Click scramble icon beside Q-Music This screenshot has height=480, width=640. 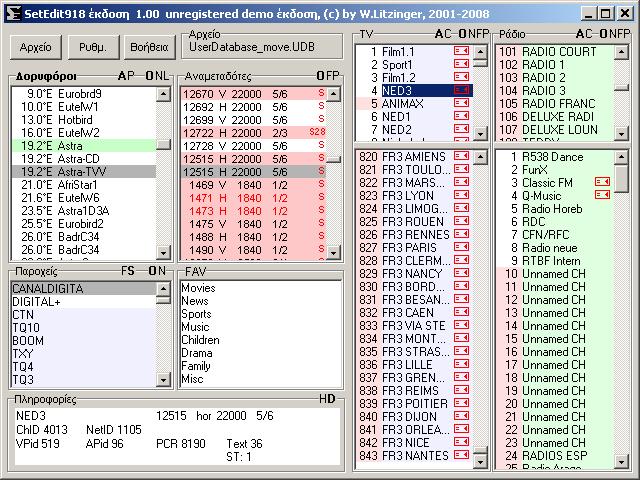(602, 195)
